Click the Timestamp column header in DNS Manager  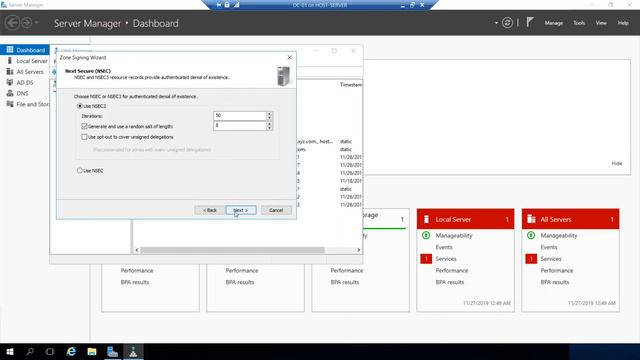(351, 84)
